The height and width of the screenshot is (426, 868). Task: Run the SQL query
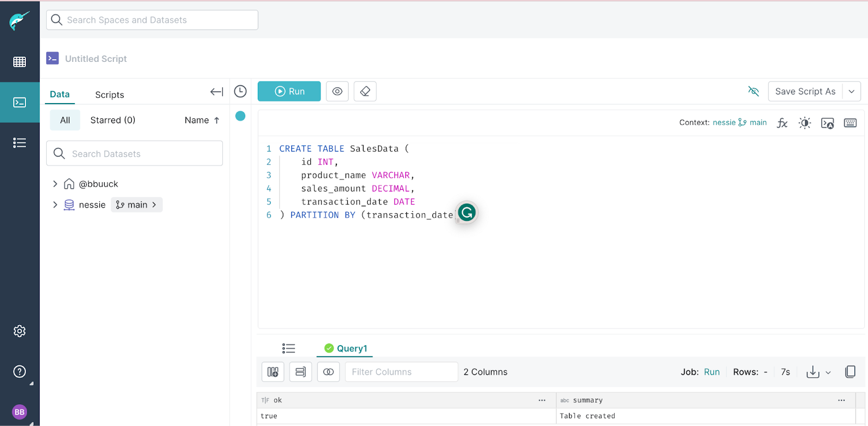289,92
